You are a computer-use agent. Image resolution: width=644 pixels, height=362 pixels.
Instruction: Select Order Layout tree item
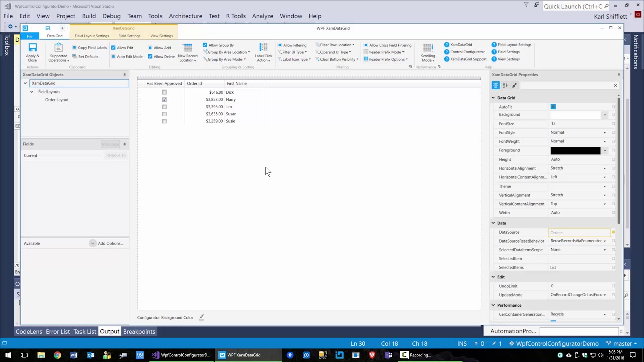[57, 100]
